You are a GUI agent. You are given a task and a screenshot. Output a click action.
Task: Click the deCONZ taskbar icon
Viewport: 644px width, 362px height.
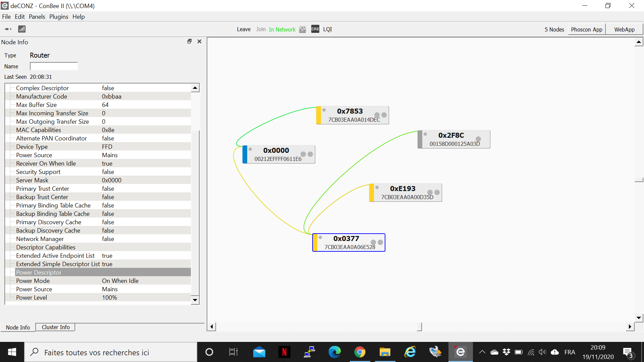(461, 352)
